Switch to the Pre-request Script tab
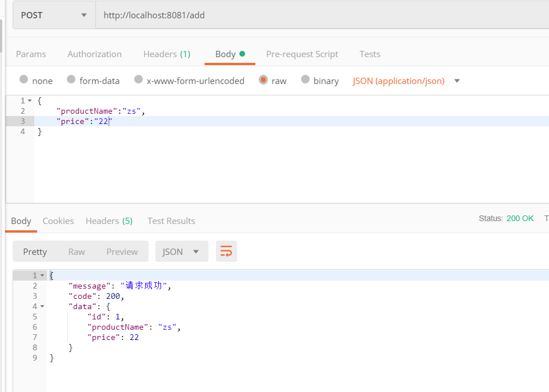549x392 pixels. click(x=302, y=54)
